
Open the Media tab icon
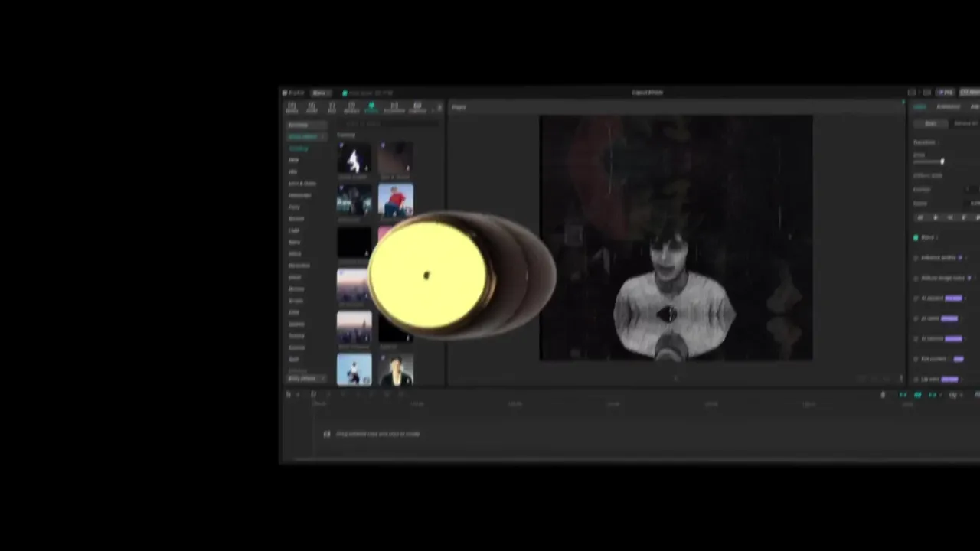coord(292,107)
